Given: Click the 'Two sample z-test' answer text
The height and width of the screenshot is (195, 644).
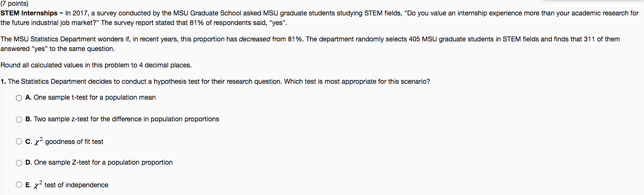Looking at the screenshot, I should (x=60, y=119).
